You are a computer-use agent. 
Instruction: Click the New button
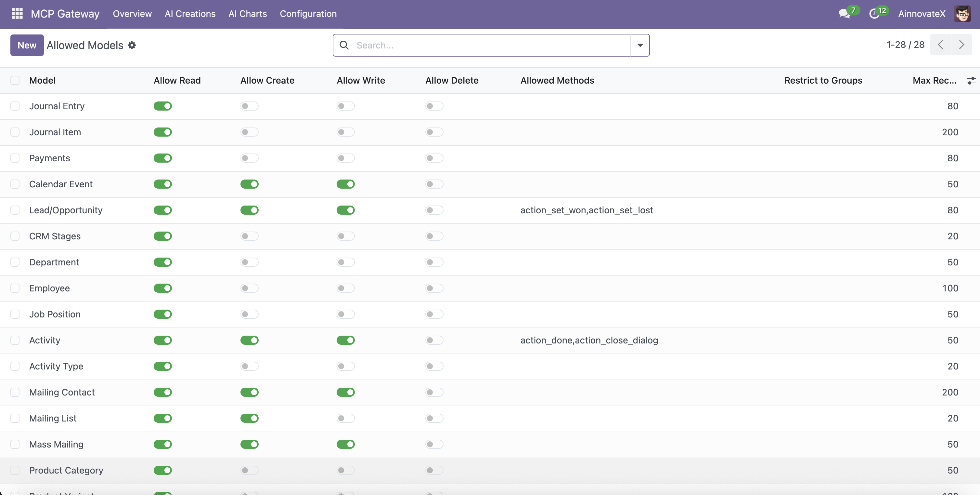[27, 45]
